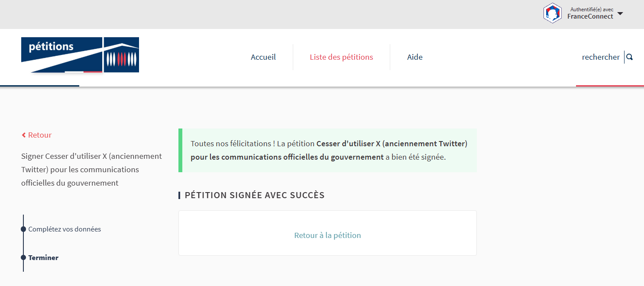
Task: Click the "Authentifié(e) avec FranceConnect" label
Action: coord(590,13)
